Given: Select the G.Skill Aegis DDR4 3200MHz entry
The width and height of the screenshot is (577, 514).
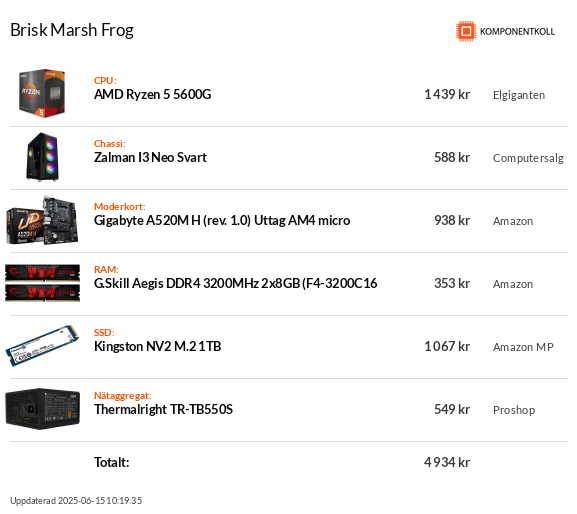Looking at the screenshot, I should [236, 283].
